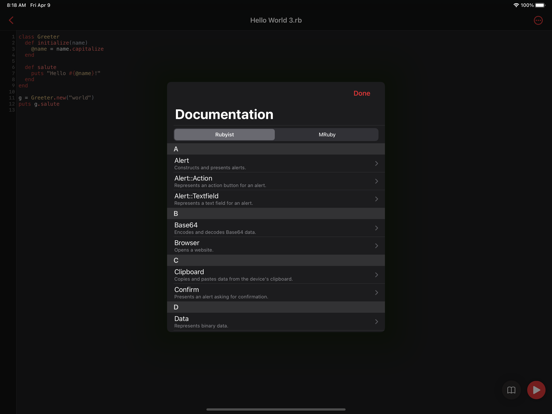This screenshot has height=414, width=552.
Task: Run the script with the play button
Action: pos(536,390)
